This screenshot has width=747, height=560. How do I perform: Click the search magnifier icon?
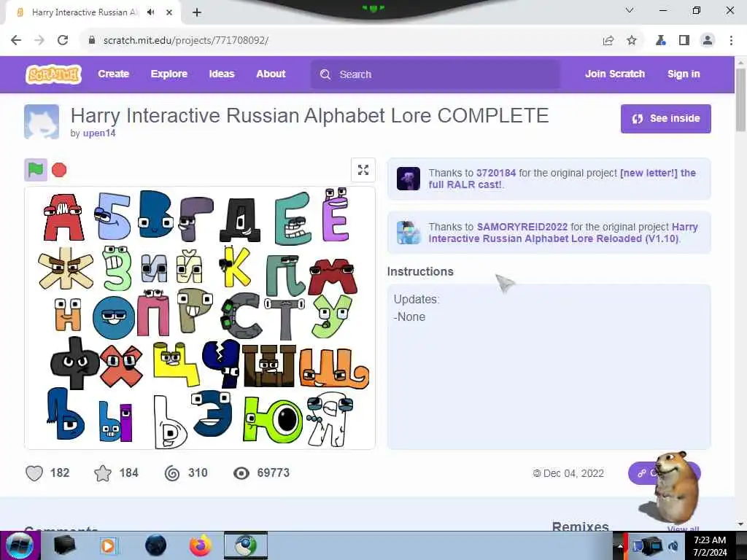[x=325, y=74]
